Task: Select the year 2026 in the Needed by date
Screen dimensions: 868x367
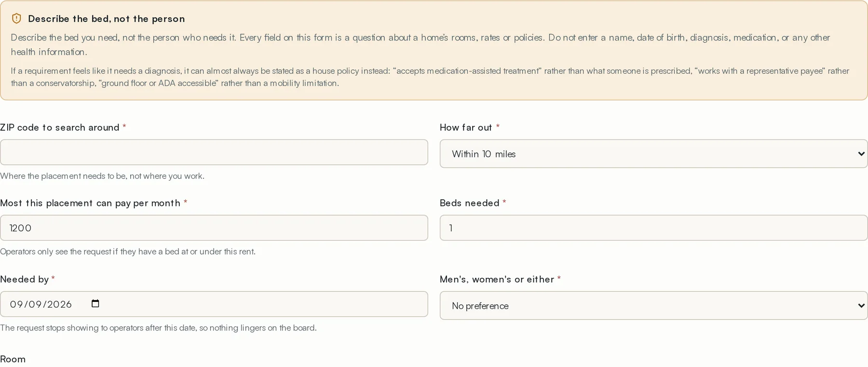Action: coord(59,304)
